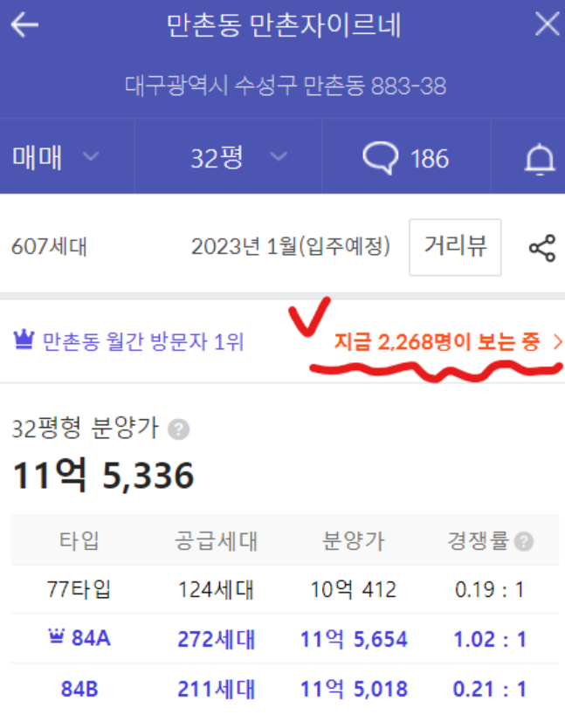Click the address 대구광역시 수성구 만촌동 883-38
This screenshot has height=728, width=565.
[286, 86]
